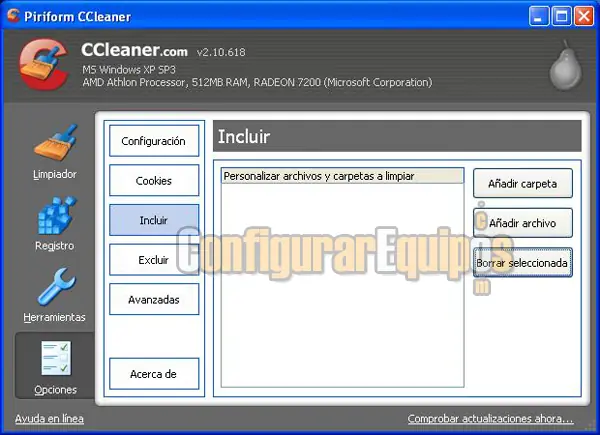Viewport: 600px width, 435px height.
Task: Click Comprobar actualizaciones ahora link
Action: click(x=491, y=419)
